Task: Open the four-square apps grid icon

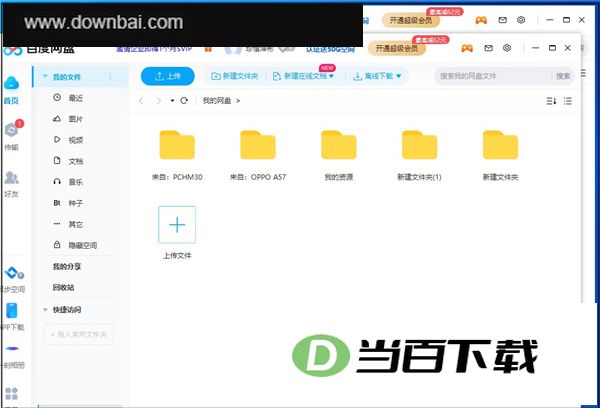Action: tap(11, 393)
